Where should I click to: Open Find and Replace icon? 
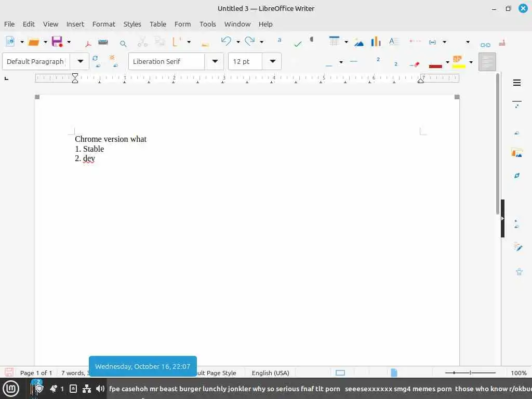coord(279,39)
